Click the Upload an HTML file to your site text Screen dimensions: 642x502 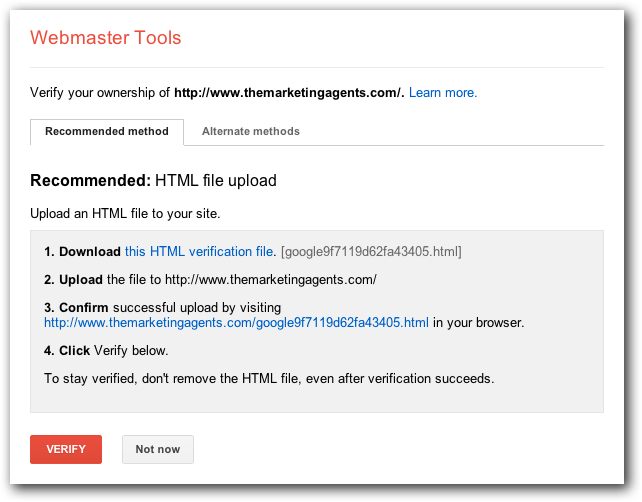(x=125, y=213)
